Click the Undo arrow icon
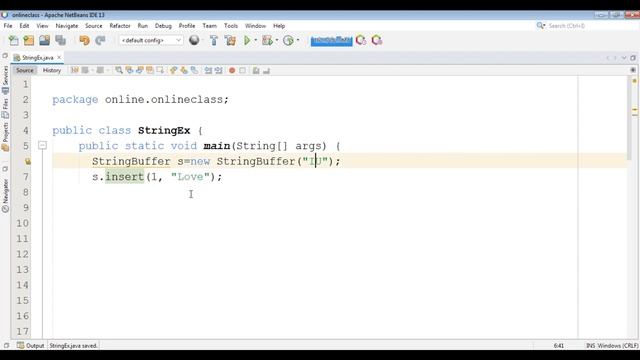This screenshot has height=360, width=640. coord(84,40)
